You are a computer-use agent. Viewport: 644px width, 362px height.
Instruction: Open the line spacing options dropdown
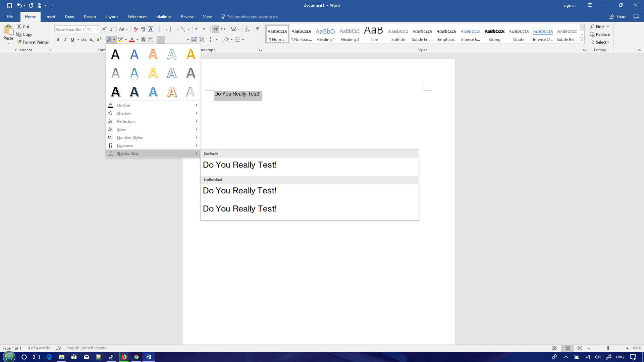pyautogui.click(x=214, y=40)
